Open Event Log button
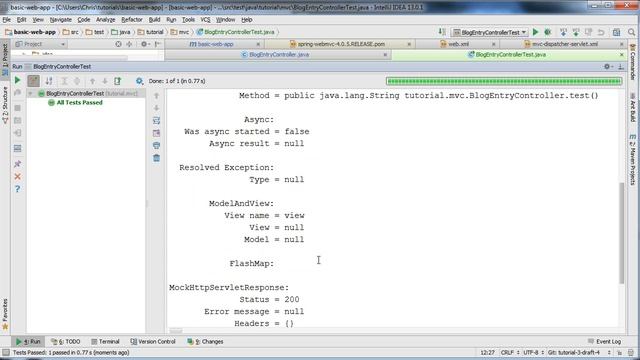This screenshot has width=640, height=360. [604, 342]
